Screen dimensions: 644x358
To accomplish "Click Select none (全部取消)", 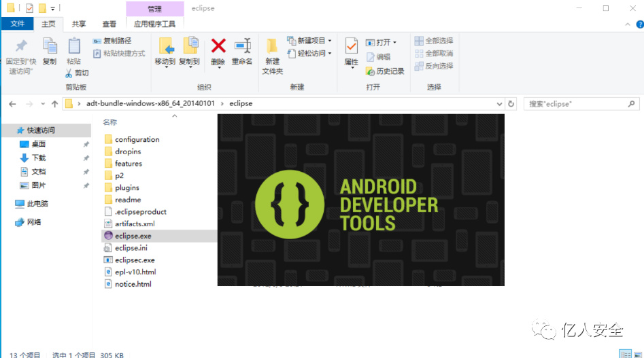I will tap(434, 53).
